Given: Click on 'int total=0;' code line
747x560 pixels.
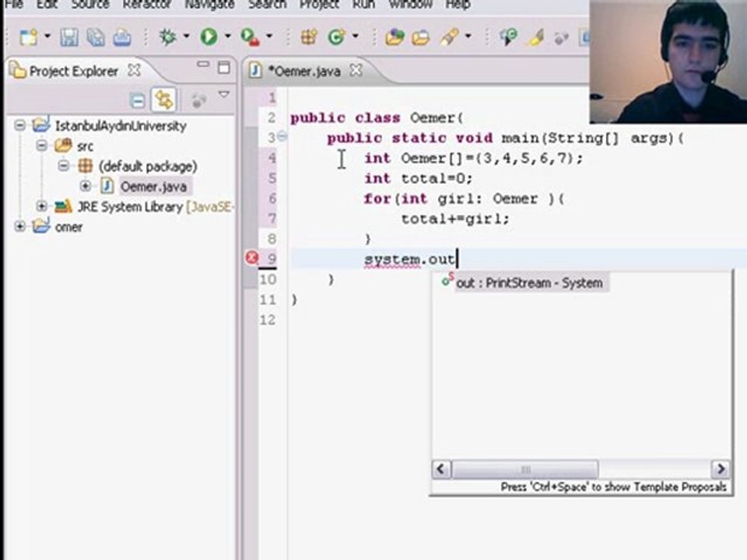Looking at the screenshot, I should coord(419,179).
